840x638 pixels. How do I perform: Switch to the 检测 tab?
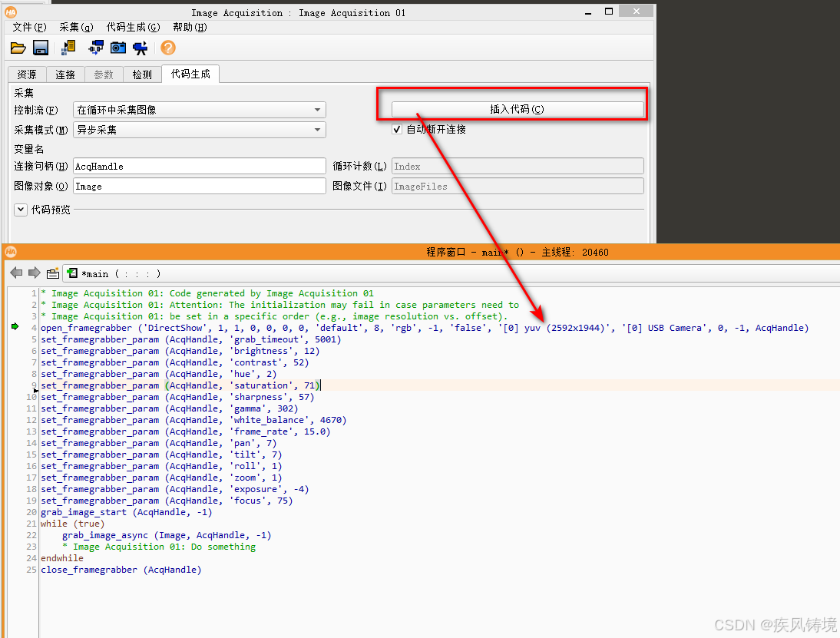coord(143,74)
